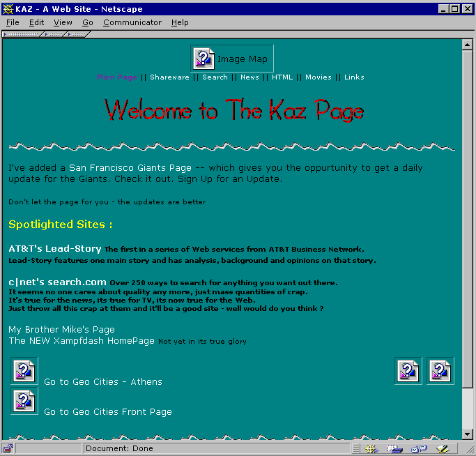The image size is (476, 456).
Task: Open the Links navigation link
Action: point(354,77)
